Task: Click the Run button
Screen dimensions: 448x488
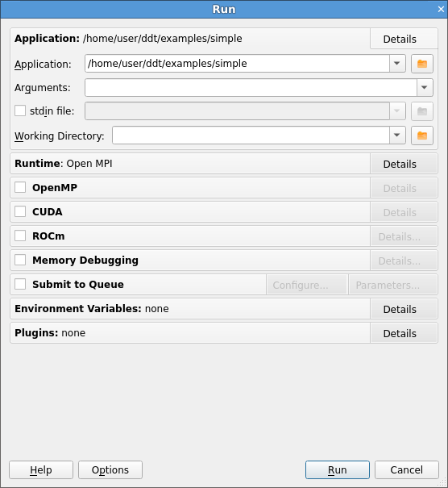Action: 338,470
